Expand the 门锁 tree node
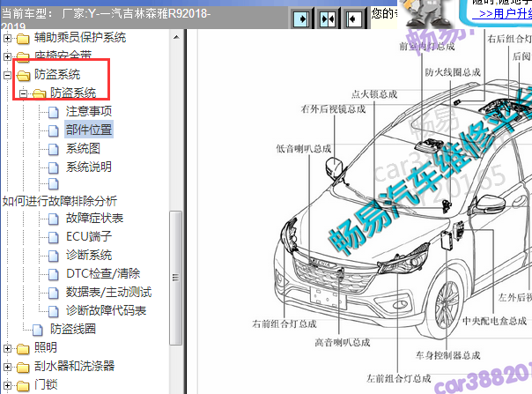 [x=7, y=385]
